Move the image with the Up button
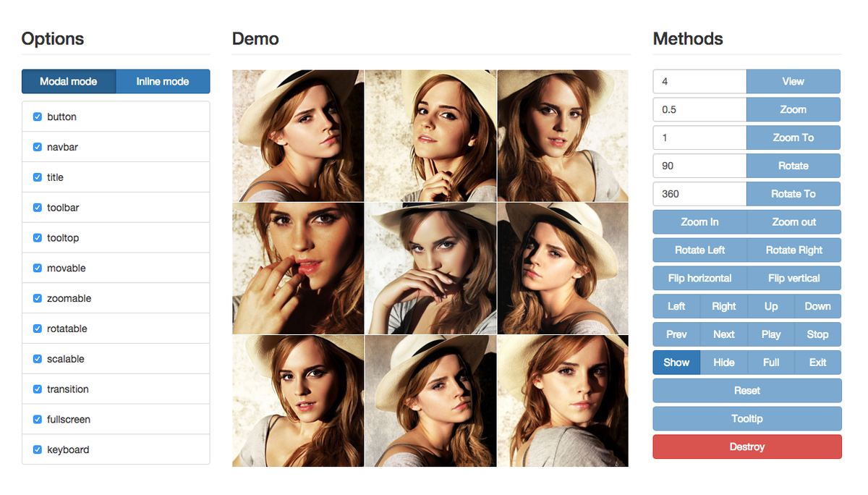 pyautogui.click(x=771, y=307)
